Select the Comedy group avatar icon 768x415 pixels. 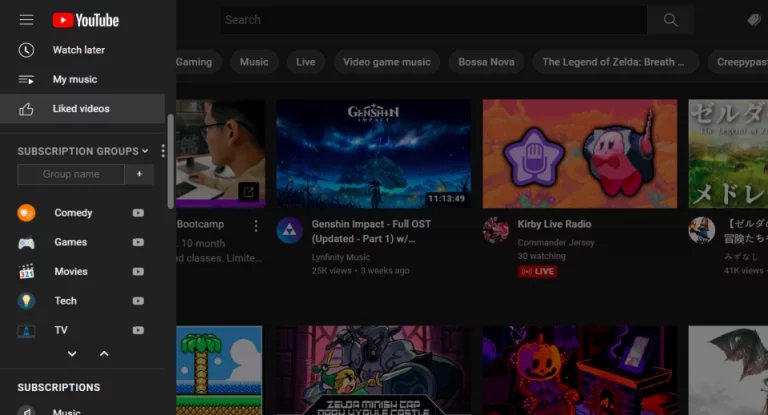(x=26, y=213)
